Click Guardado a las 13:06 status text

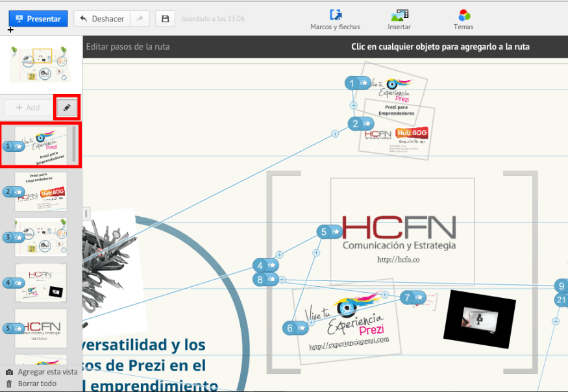pyautogui.click(x=213, y=19)
